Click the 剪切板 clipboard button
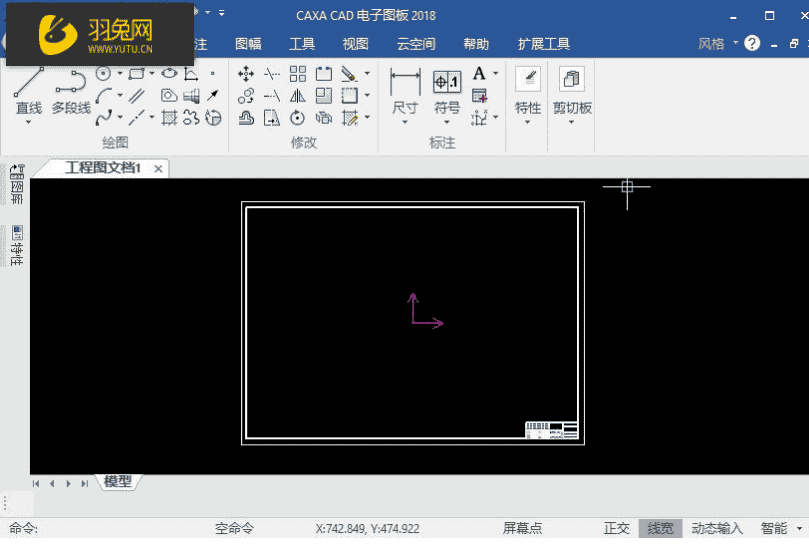809x556 pixels. point(572,90)
